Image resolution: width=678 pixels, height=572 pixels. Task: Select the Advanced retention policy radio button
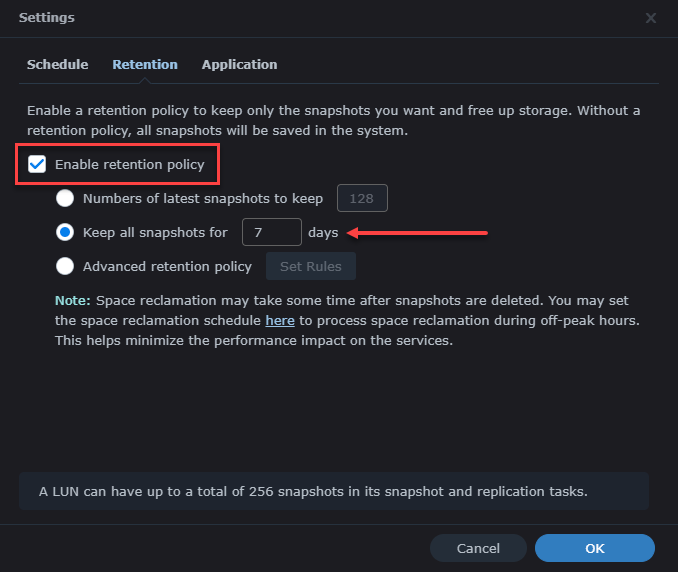tap(65, 266)
